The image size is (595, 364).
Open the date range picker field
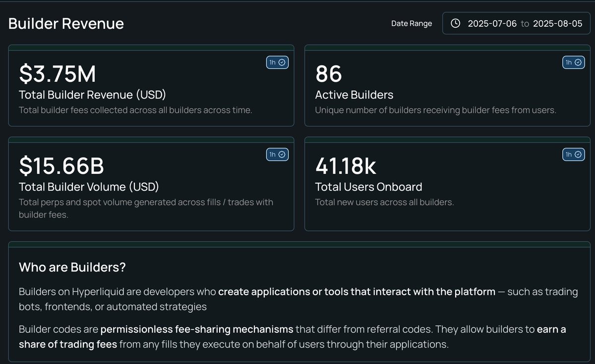click(516, 23)
